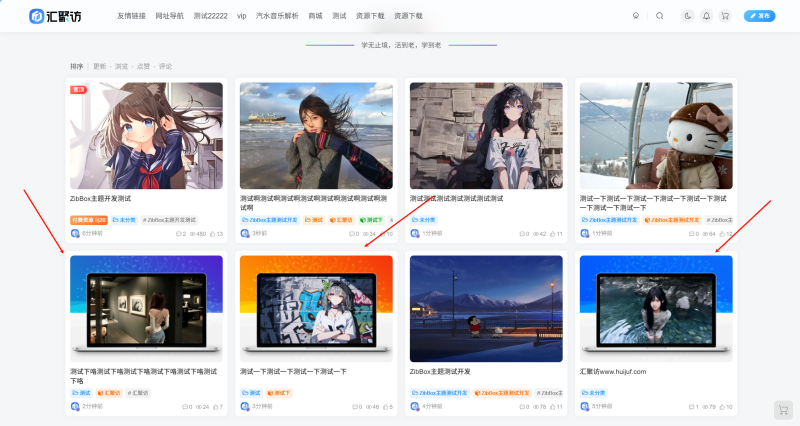800x426 pixels.
Task: Open the shopping cart icon in header
Action: (x=725, y=16)
